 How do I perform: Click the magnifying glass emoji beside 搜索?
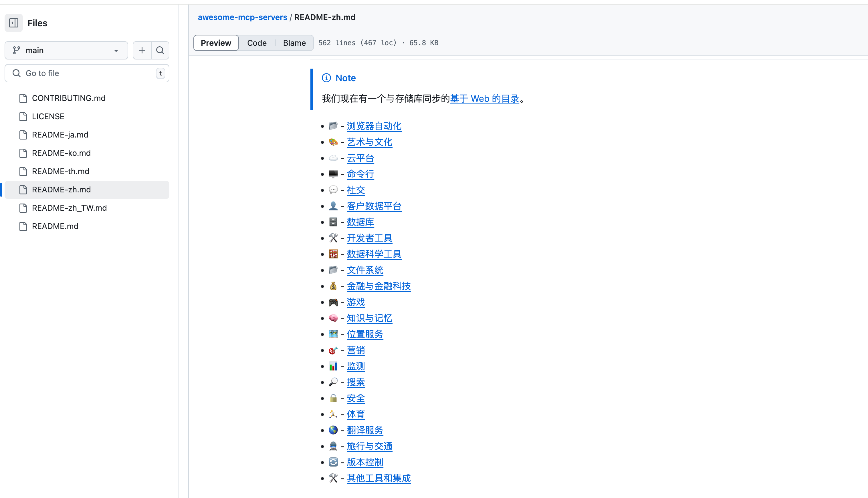pyautogui.click(x=333, y=382)
